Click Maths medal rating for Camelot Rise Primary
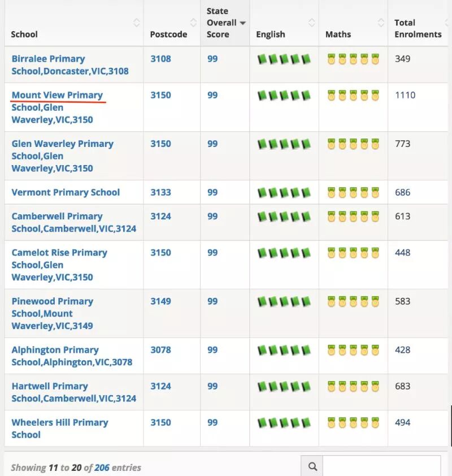 353,253
